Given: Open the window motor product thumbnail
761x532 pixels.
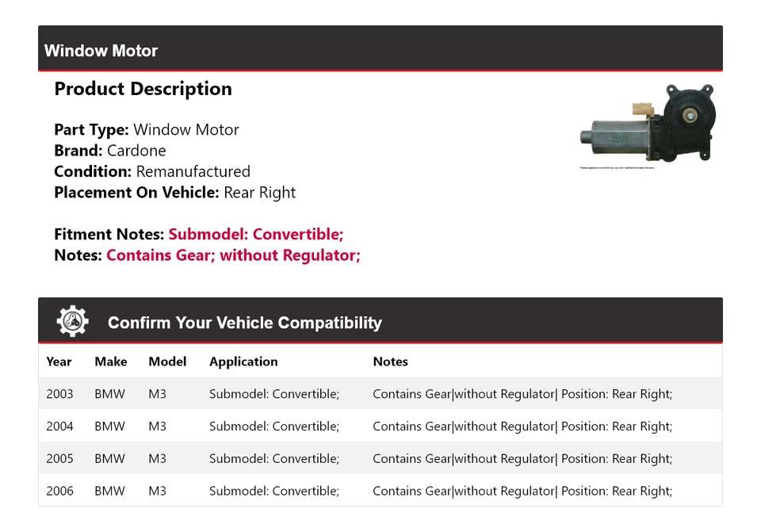Looking at the screenshot, I should [x=647, y=125].
